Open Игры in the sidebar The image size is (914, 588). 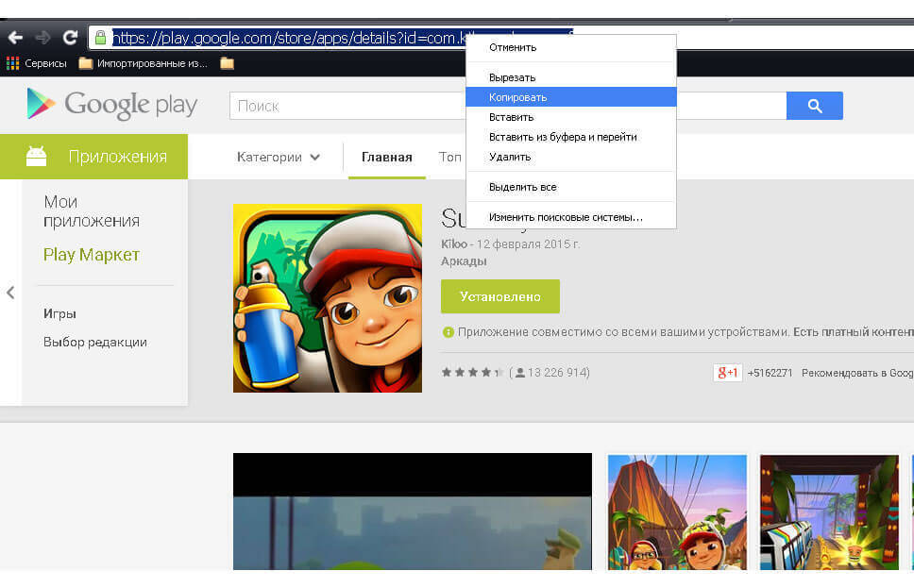pos(59,313)
